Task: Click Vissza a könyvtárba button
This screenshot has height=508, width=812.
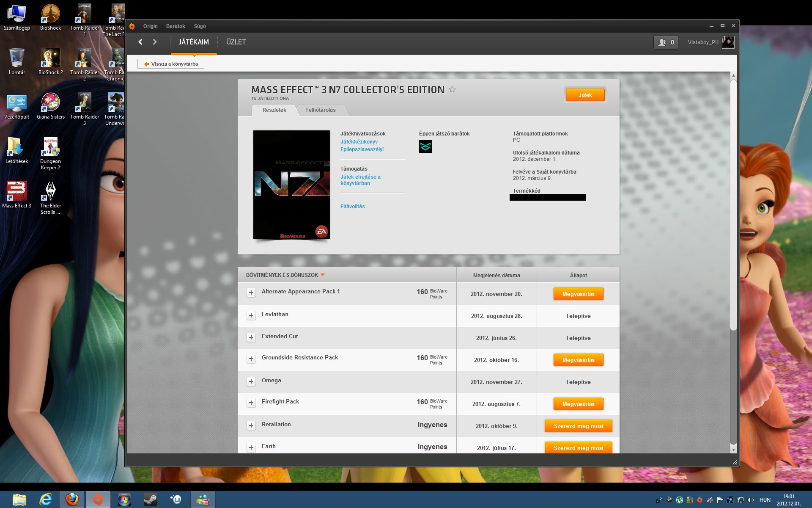Action: pyautogui.click(x=171, y=64)
